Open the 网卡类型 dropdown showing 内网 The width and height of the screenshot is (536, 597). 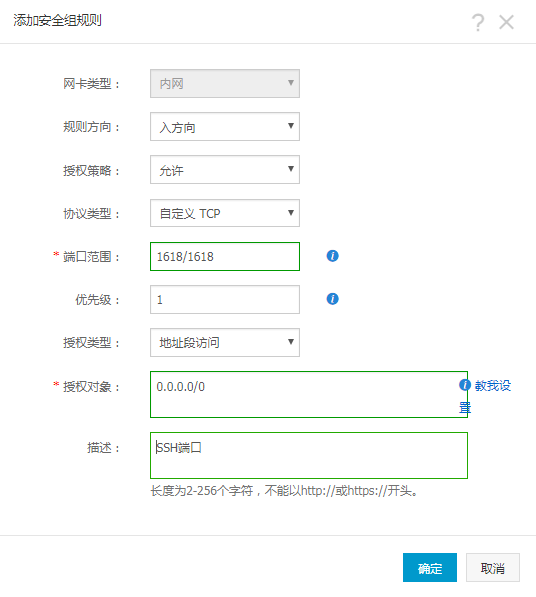point(225,83)
